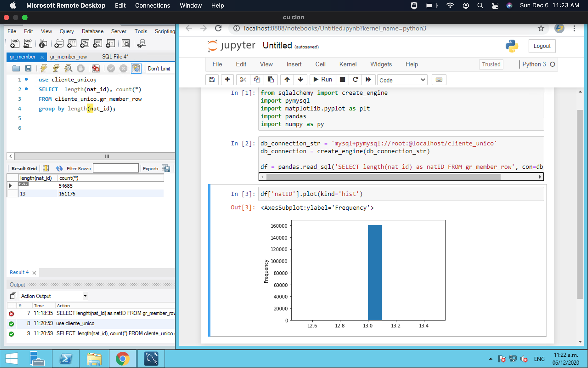Commit transaction checkmark icon
Screen dimensions: 588x368
111,68
